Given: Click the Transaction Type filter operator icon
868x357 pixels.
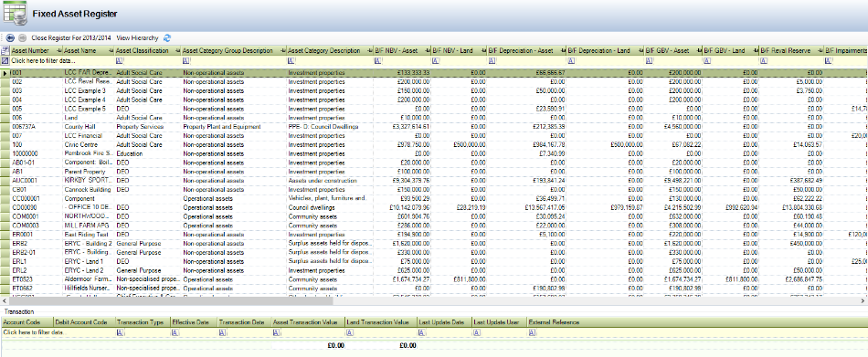Looking at the screenshot, I should [x=120, y=332].
